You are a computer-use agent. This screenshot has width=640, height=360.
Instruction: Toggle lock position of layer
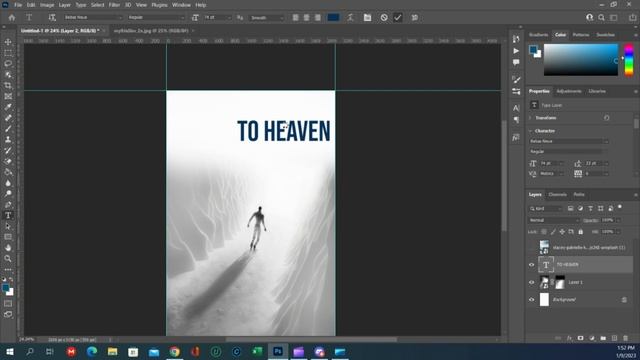pos(562,231)
